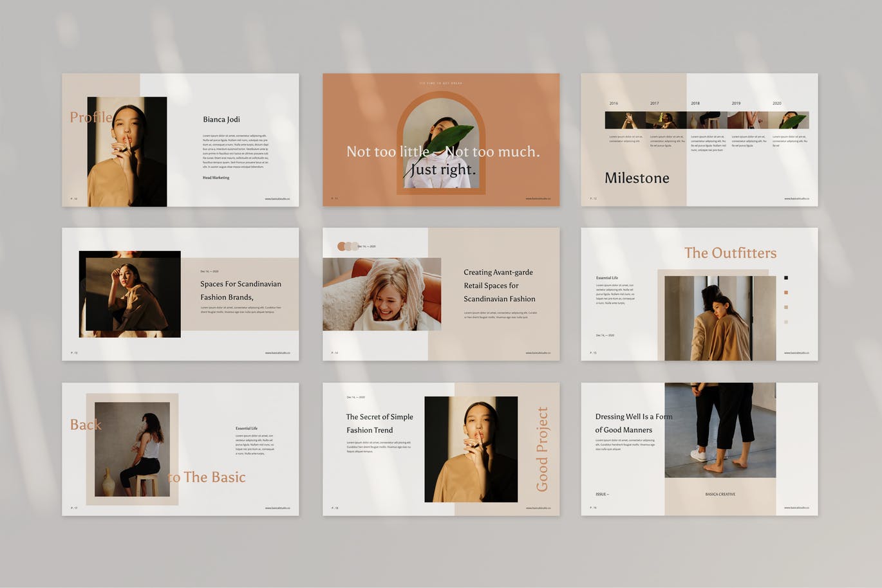Click the 'BASICA CREATIVE' label on last slide

(x=720, y=494)
